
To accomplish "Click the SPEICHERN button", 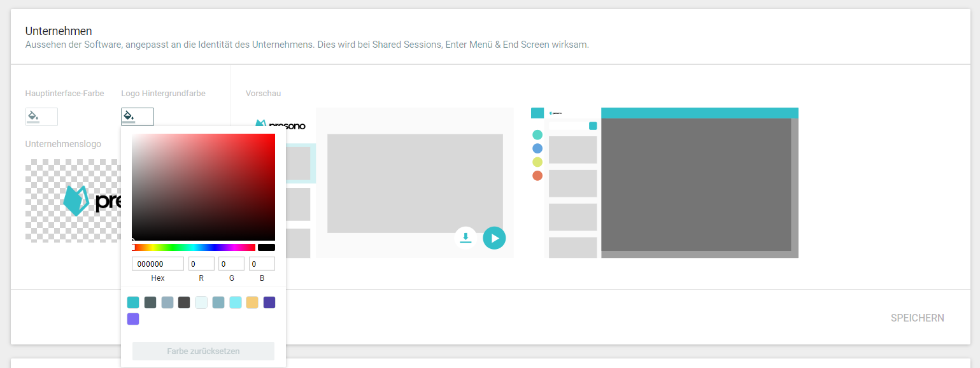I will click(917, 318).
